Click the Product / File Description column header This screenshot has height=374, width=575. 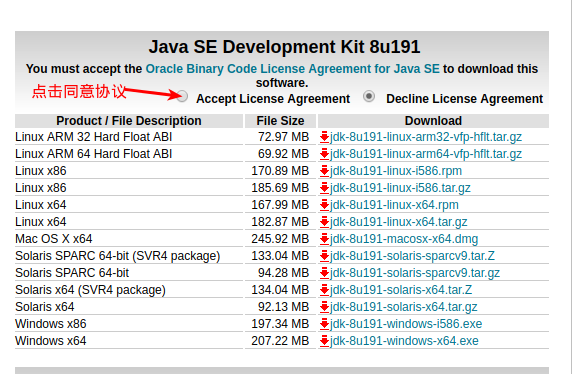point(129,121)
